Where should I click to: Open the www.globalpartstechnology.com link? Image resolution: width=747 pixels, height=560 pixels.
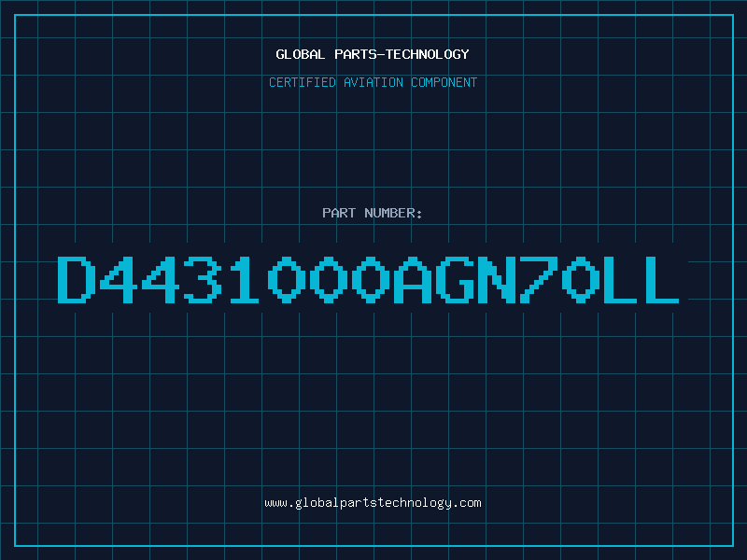373,503
